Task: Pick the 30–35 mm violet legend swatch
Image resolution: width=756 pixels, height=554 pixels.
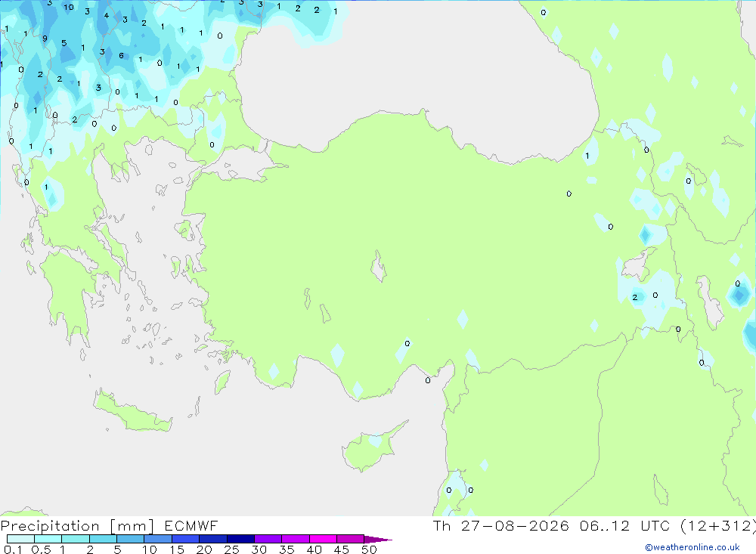Action: (268, 539)
